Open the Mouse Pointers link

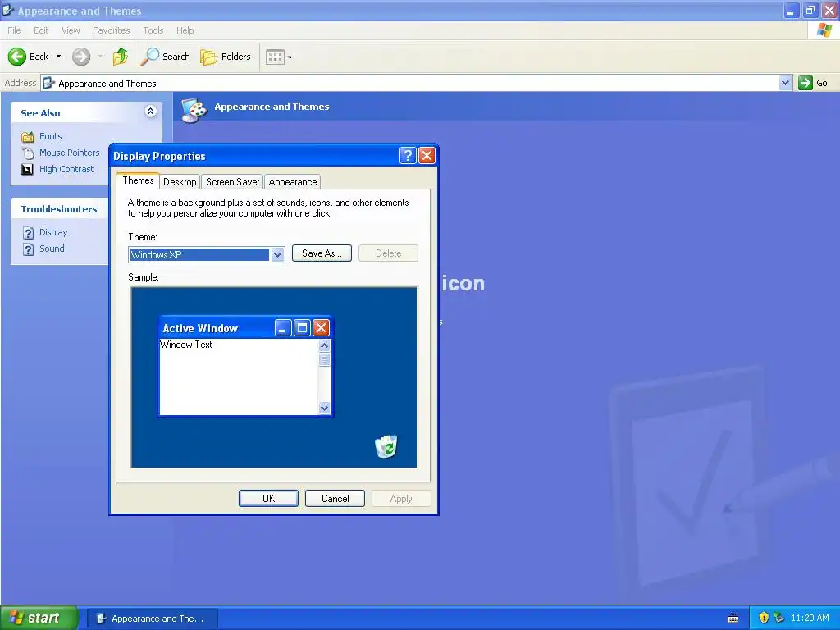pyautogui.click(x=69, y=153)
